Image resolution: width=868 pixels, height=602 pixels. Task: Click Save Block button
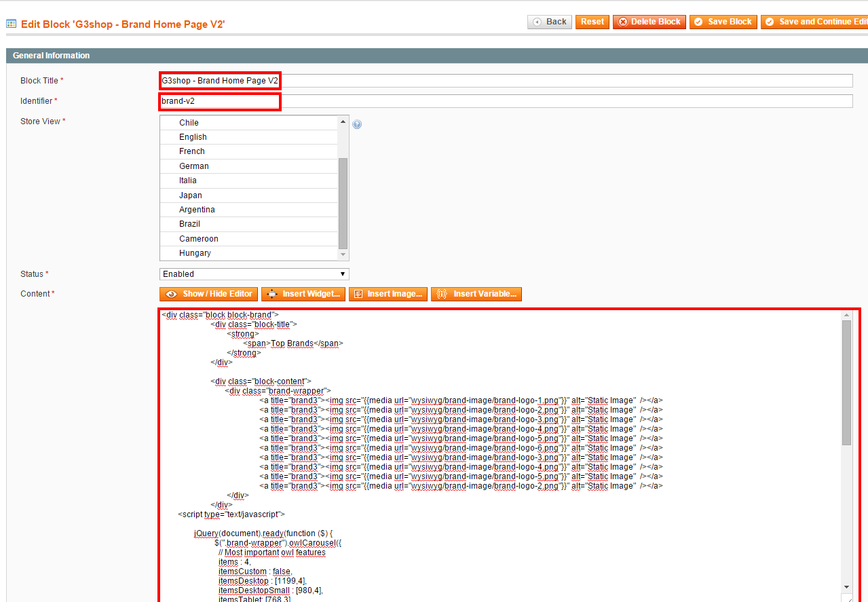[723, 22]
